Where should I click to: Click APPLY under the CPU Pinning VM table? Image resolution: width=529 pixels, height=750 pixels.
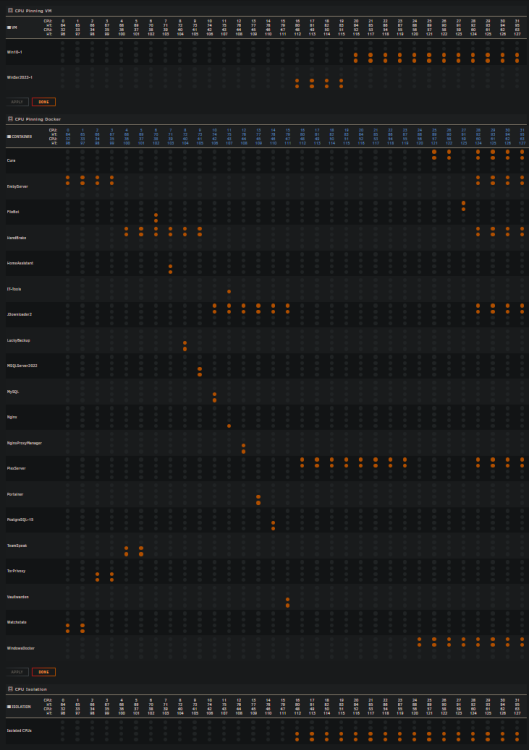click(17, 102)
